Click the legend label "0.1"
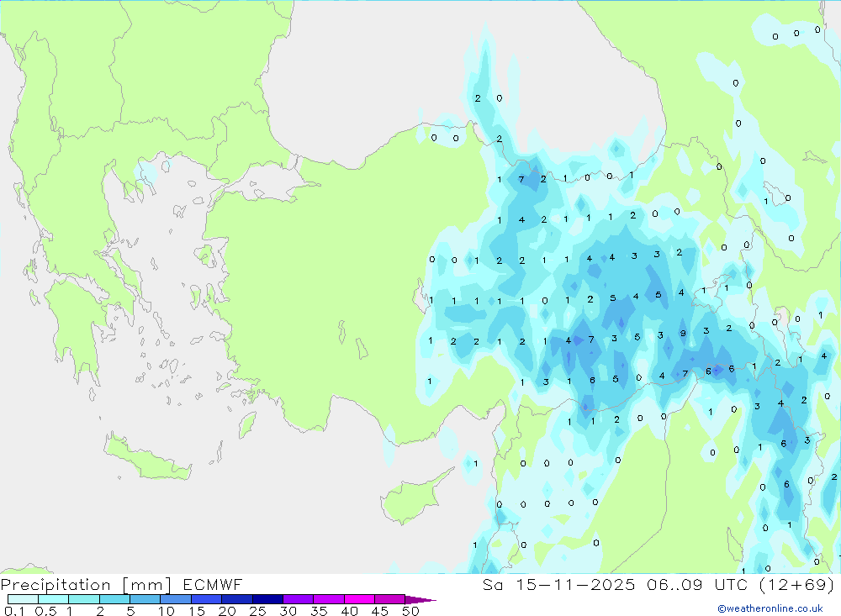The height and width of the screenshot is (616, 841). [x=14, y=611]
